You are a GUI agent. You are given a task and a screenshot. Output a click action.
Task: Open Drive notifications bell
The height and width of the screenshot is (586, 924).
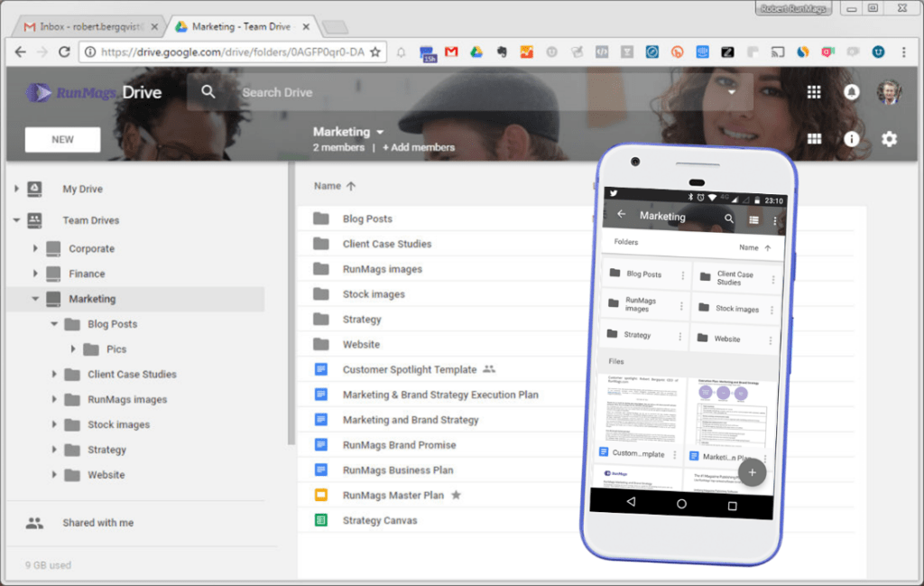click(851, 92)
